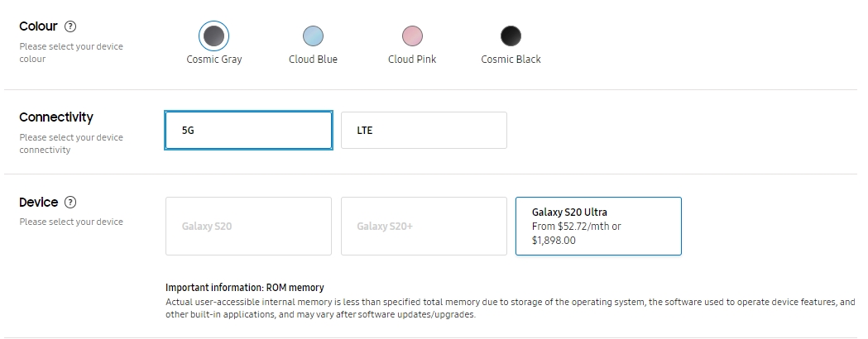Click the Important information ROM memory heading
This screenshot has width=868, height=339.
point(245,288)
